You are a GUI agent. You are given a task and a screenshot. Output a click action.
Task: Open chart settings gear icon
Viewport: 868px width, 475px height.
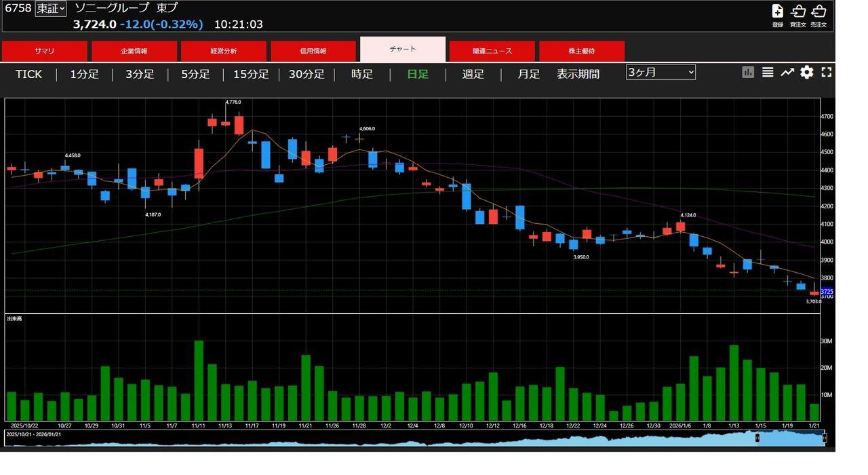coord(806,72)
